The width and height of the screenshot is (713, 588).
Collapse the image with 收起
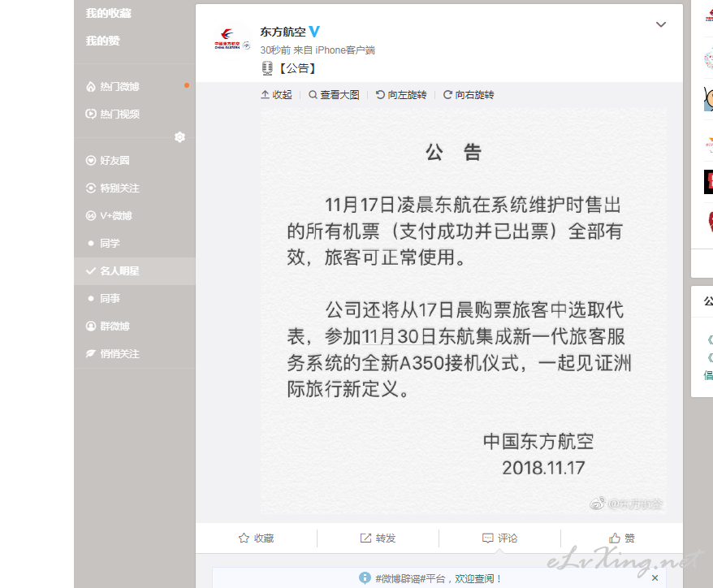[276, 94]
